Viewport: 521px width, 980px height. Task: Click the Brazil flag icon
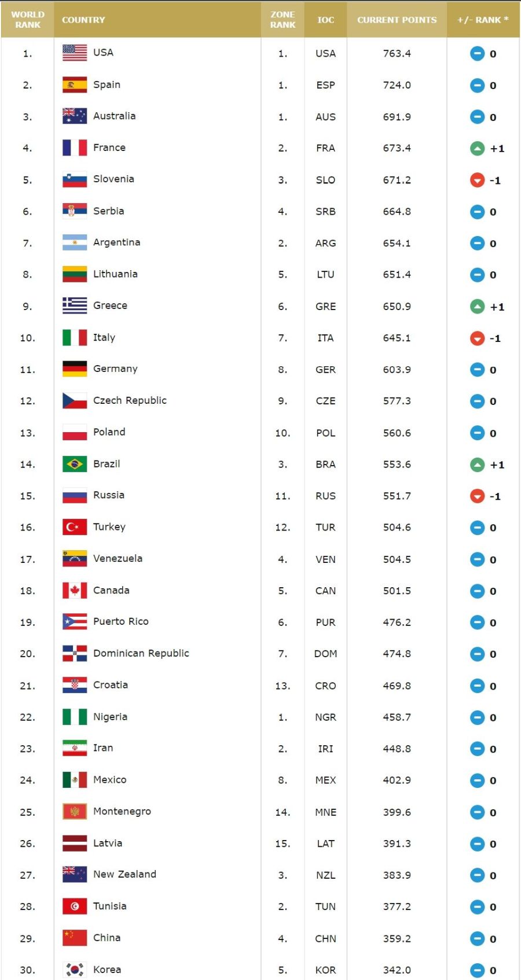tap(75, 464)
